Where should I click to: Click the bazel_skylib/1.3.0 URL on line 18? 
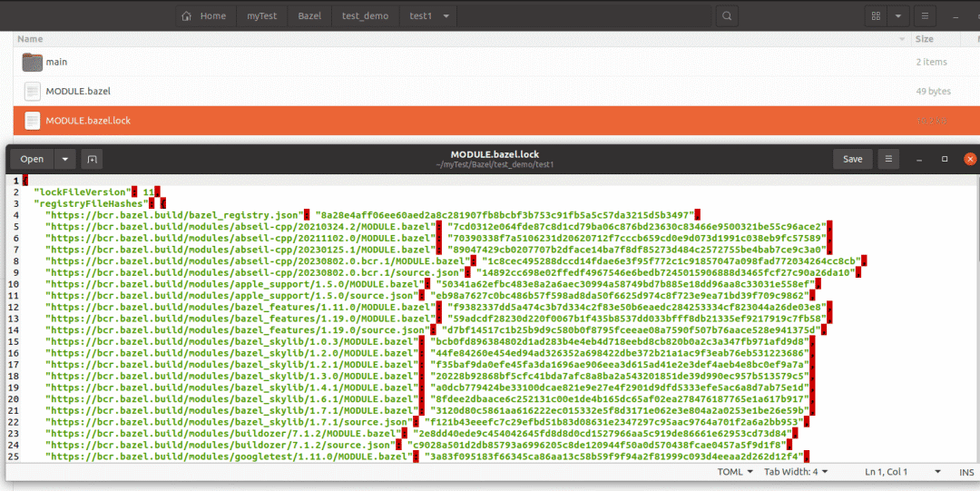[x=232, y=376]
